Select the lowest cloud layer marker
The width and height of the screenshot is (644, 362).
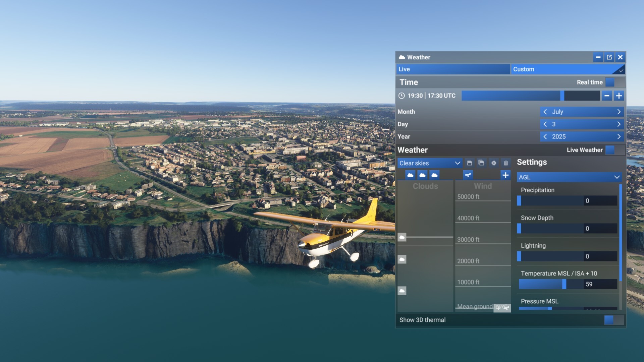tap(402, 291)
